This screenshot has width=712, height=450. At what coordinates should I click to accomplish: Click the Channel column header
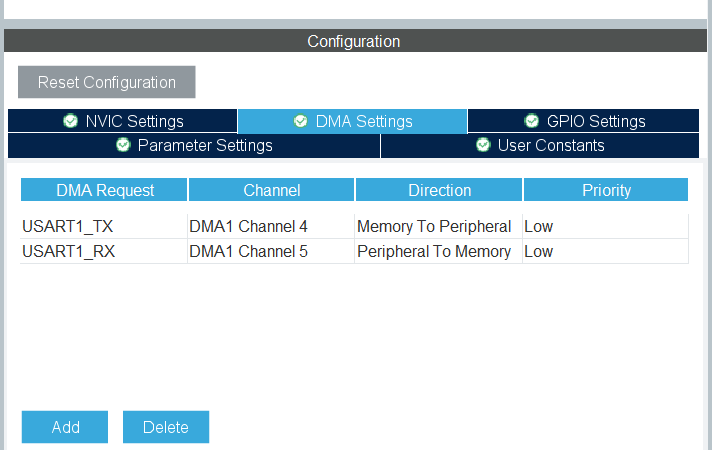click(272, 190)
